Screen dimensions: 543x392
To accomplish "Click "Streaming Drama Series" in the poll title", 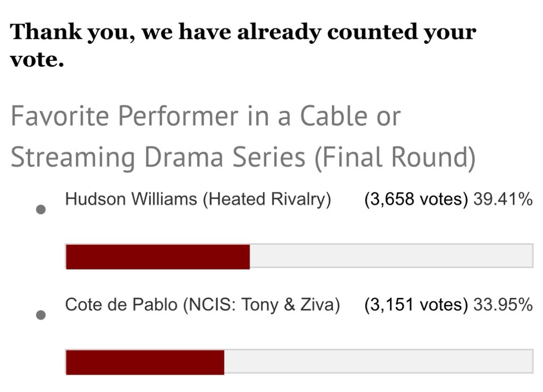I will (158, 158).
